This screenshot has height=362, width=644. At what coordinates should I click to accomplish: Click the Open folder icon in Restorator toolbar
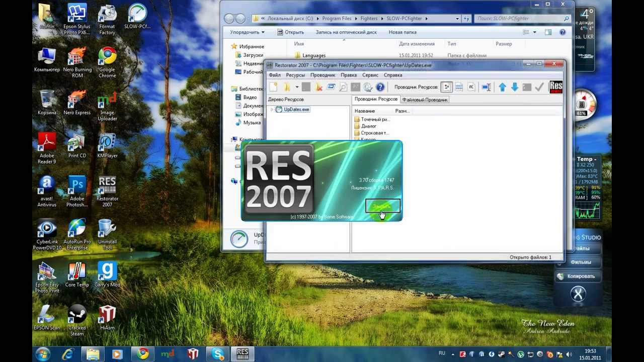[286, 87]
